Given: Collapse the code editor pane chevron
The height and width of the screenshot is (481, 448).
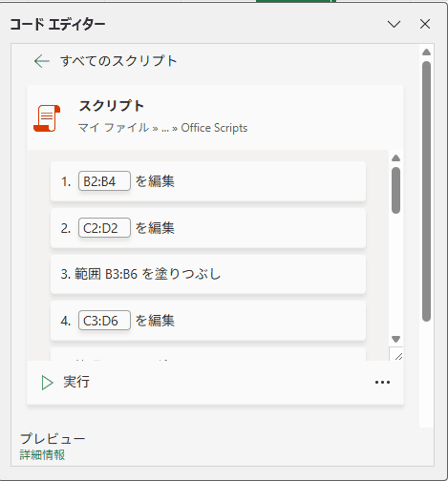Looking at the screenshot, I should (x=394, y=24).
